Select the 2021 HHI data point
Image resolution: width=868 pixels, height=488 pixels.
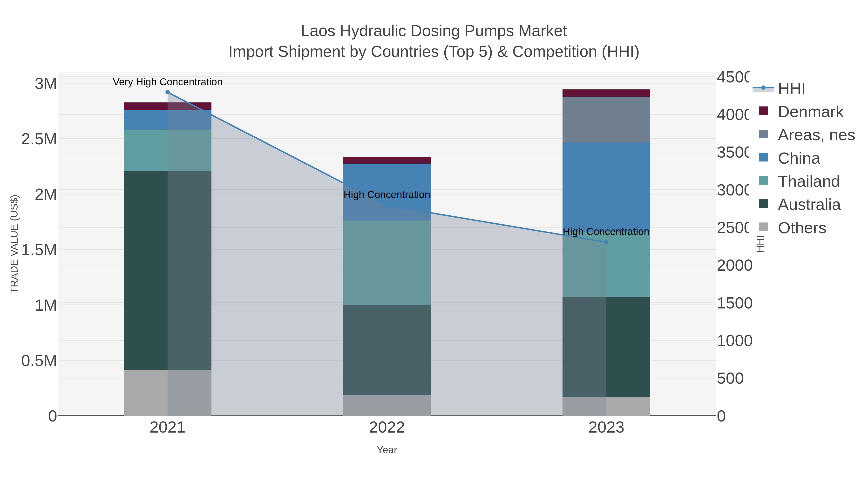pos(168,92)
